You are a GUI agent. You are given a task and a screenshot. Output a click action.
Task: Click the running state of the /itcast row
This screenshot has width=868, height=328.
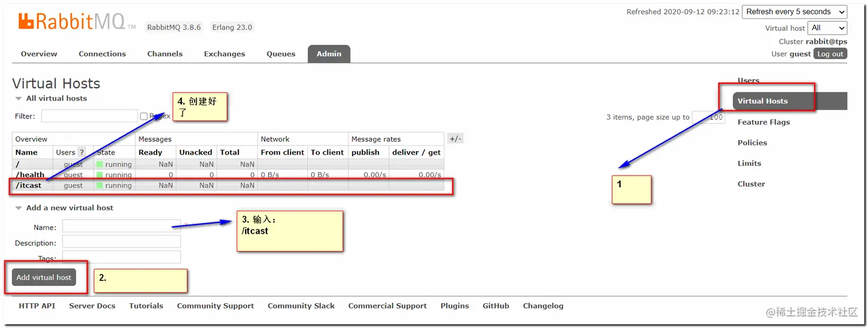coord(114,186)
